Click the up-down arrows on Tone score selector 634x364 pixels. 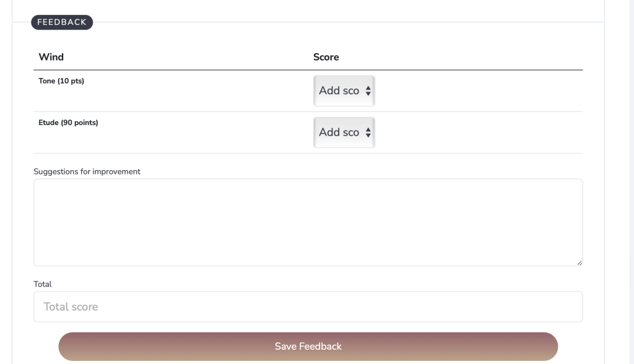click(368, 90)
